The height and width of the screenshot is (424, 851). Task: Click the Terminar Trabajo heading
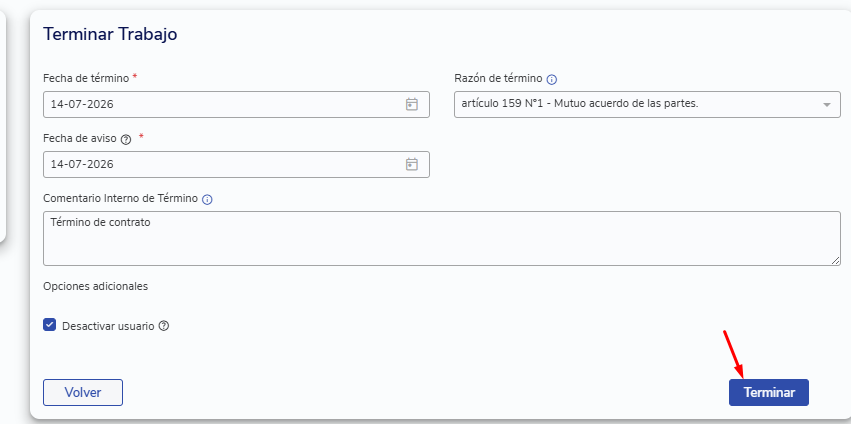pos(110,34)
